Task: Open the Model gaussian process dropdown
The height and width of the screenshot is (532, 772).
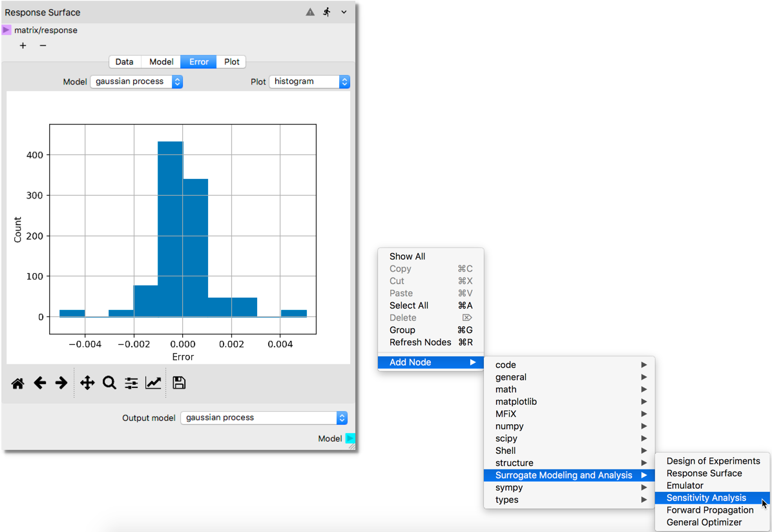Action: point(136,82)
